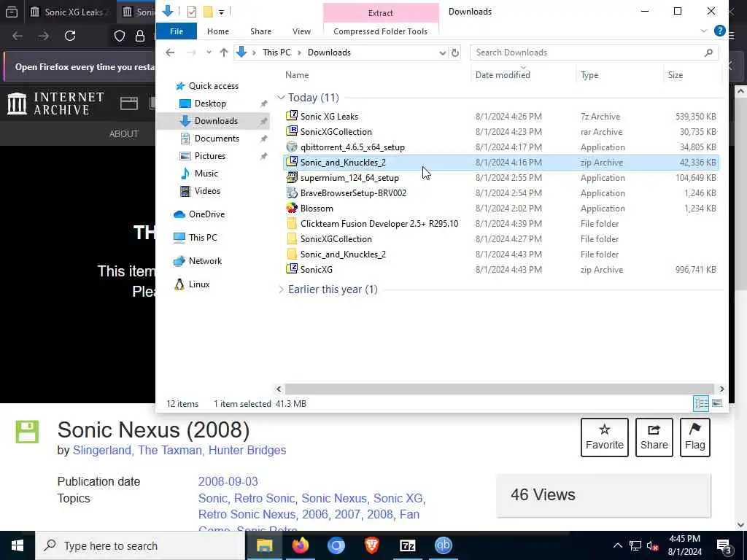747x560 pixels.
Task: Open 7-Zip from the taskbar
Action: (407, 545)
